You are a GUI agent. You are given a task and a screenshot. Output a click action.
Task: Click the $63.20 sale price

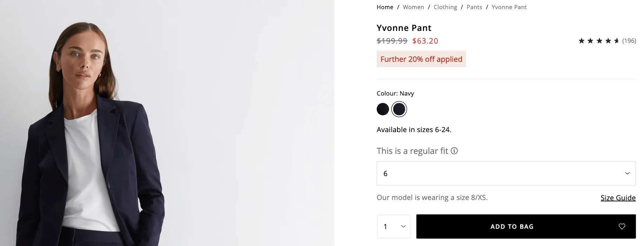(x=425, y=41)
